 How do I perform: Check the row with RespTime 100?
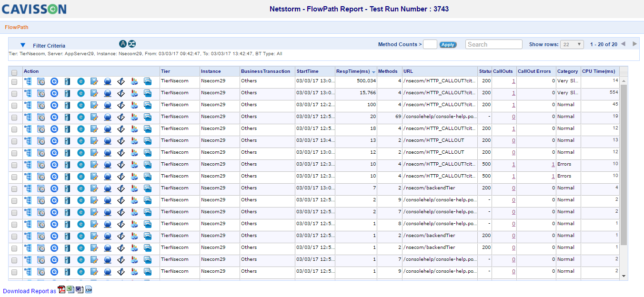pyautogui.click(x=14, y=106)
